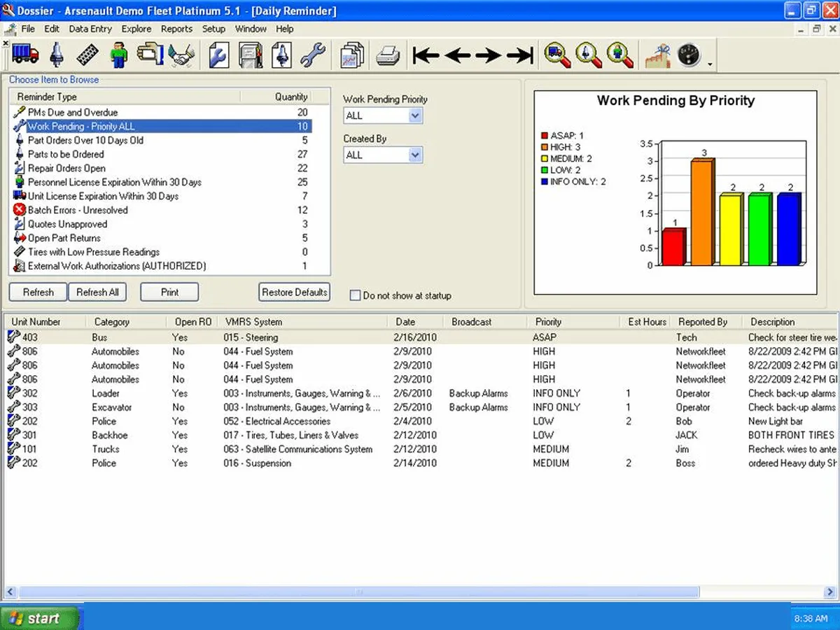Click the document with wrench toolbar icon
This screenshot has width=840, height=630.
tap(219, 55)
